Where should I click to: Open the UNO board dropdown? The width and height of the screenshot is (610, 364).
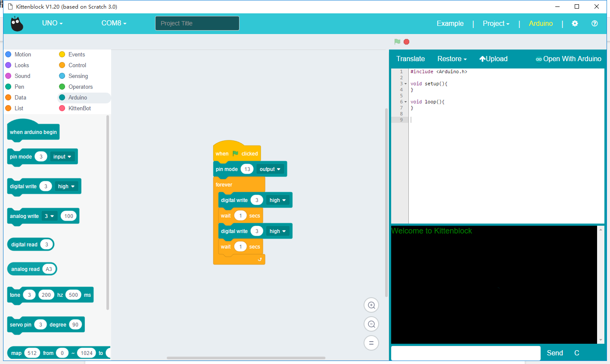pos(52,23)
